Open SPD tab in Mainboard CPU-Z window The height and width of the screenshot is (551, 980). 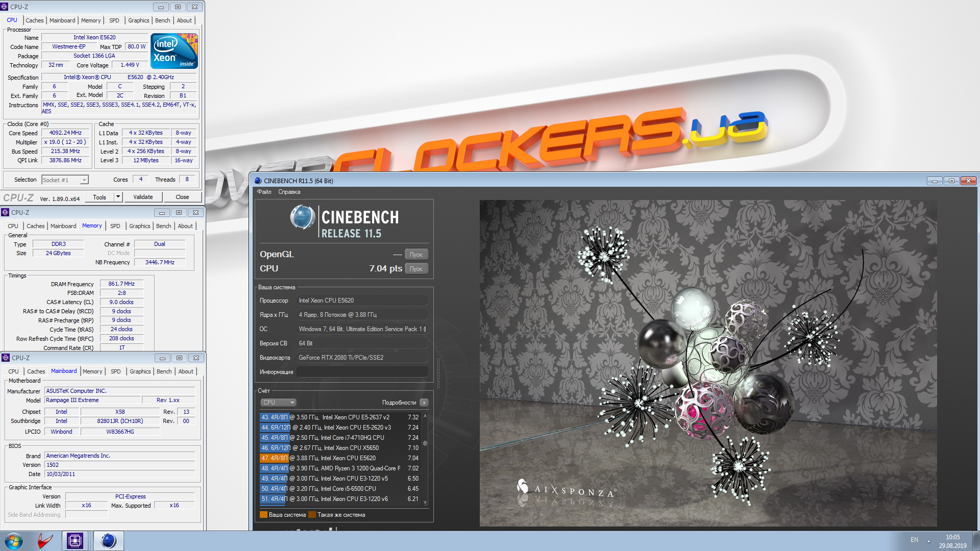tap(116, 371)
